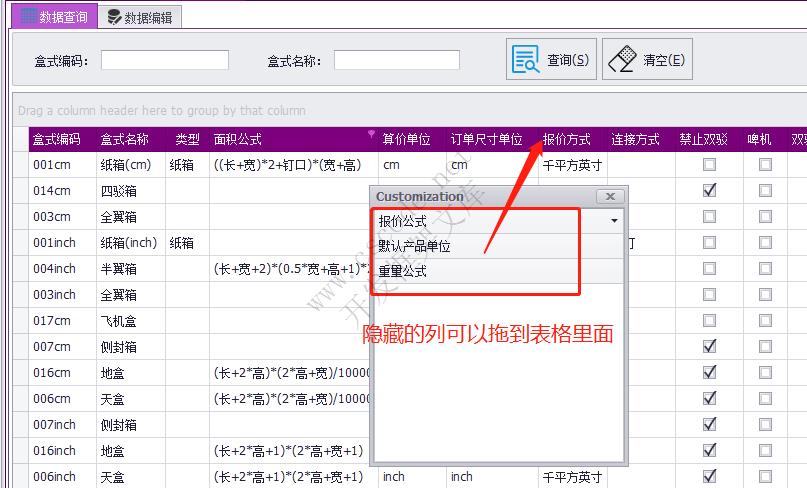Click the 半翼箱 name cell

pyautogui.click(x=131, y=269)
